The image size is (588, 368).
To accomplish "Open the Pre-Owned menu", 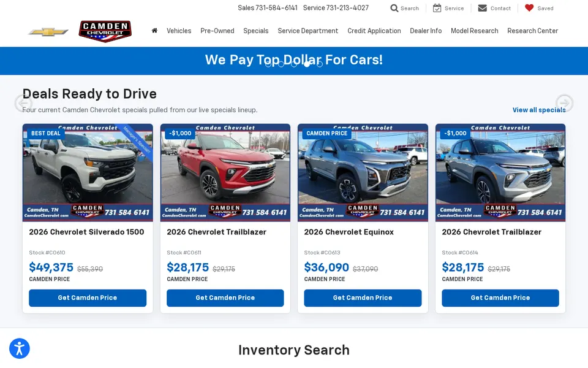I will coord(217,31).
